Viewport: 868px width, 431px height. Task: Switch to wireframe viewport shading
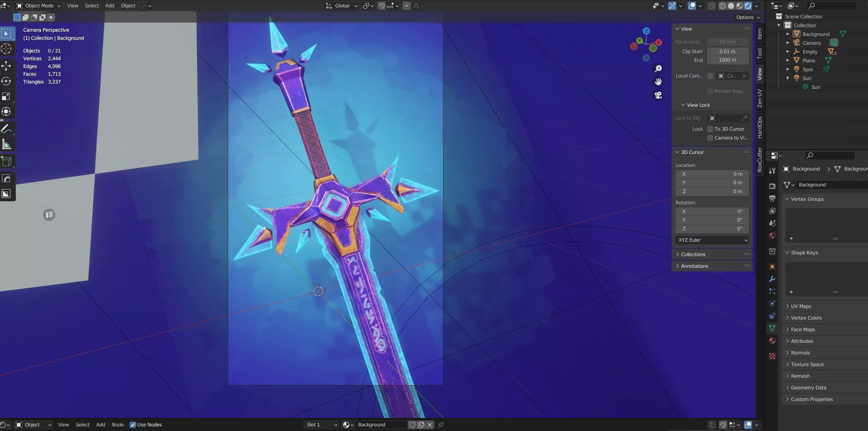pos(722,6)
